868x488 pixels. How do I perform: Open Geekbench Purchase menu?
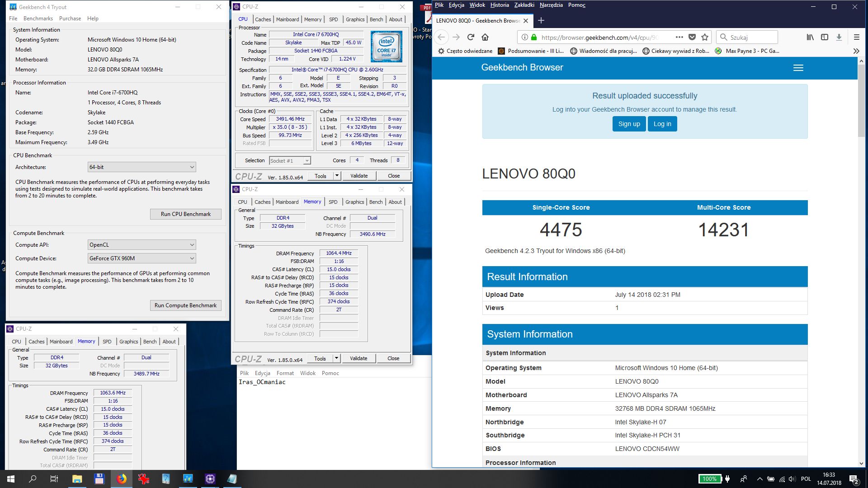point(70,19)
